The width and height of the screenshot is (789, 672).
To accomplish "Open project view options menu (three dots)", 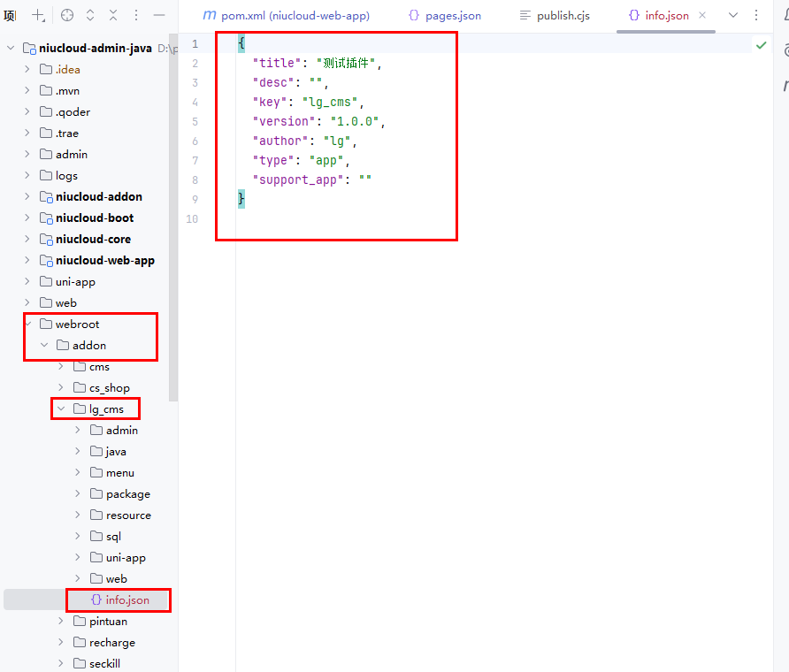I will [136, 15].
